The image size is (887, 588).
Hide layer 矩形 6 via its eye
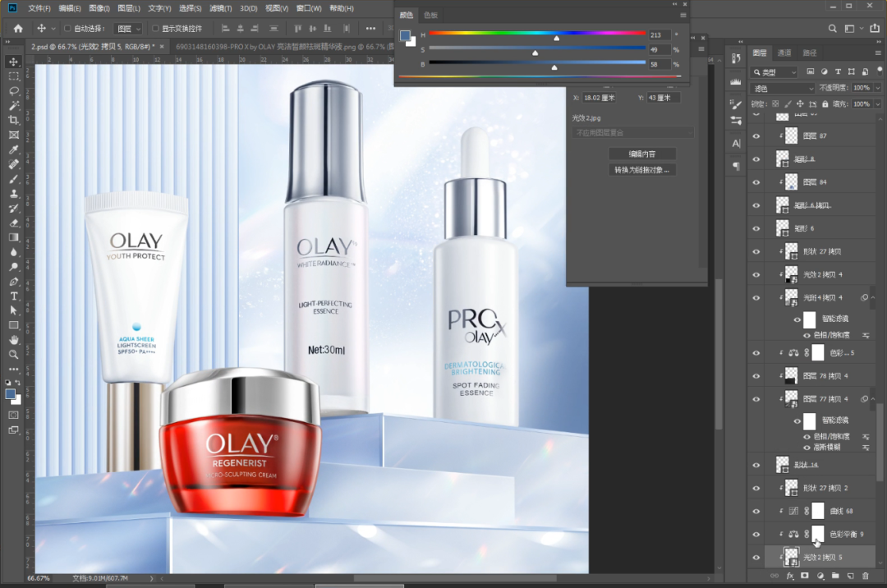tap(756, 228)
